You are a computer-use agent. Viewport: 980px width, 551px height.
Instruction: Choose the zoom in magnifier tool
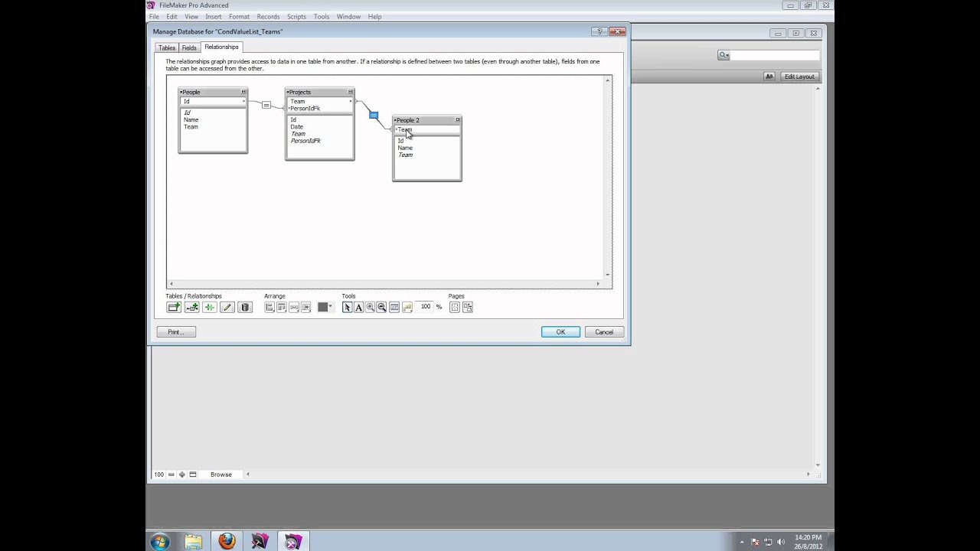pyautogui.click(x=370, y=307)
